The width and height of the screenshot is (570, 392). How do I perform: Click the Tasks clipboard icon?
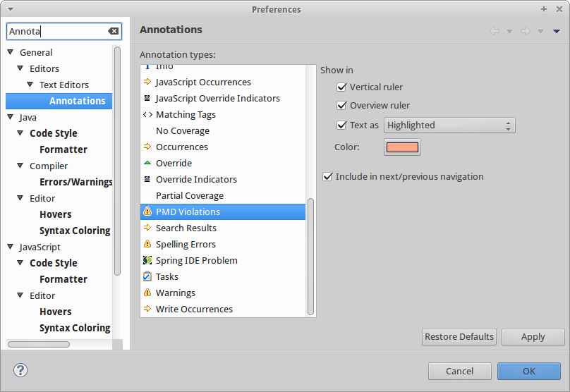pyautogui.click(x=147, y=276)
